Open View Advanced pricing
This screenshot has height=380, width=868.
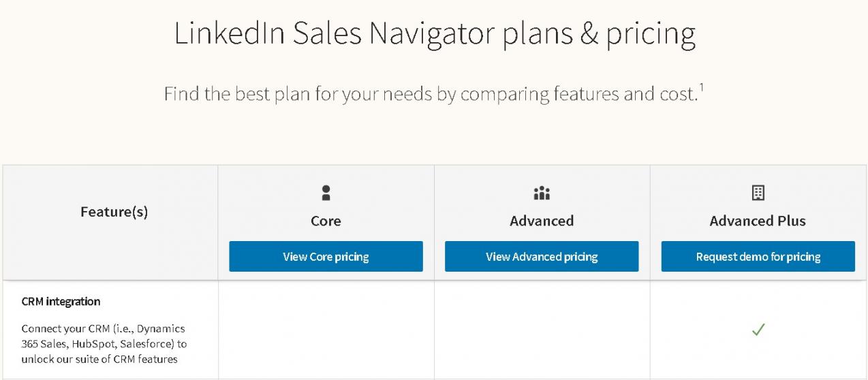coord(542,257)
